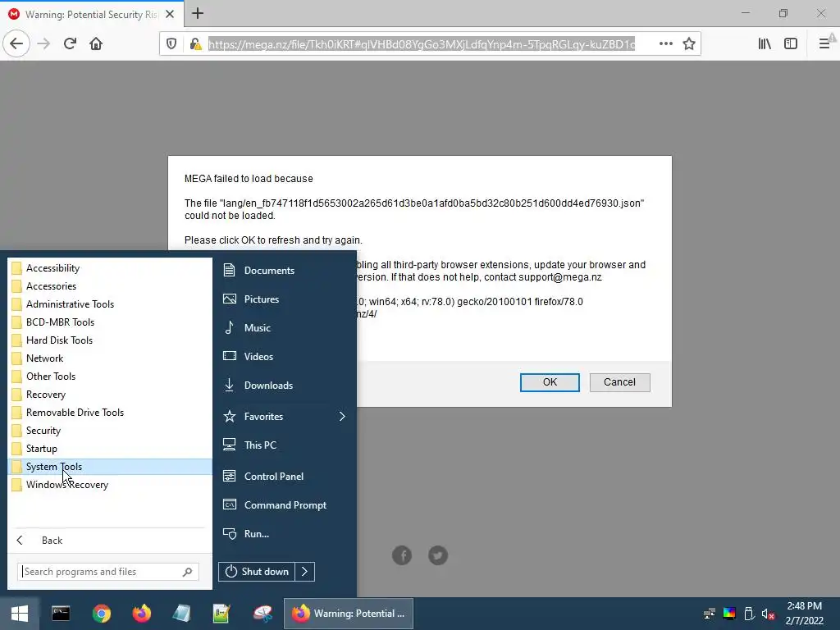Go back using Firefox back arrow

point(16,43)
